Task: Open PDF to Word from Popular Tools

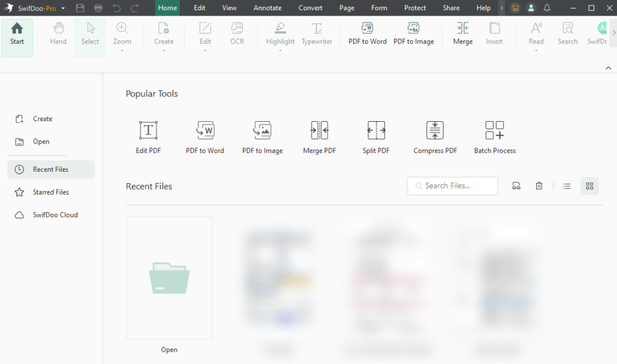Action: coord(205,137)
